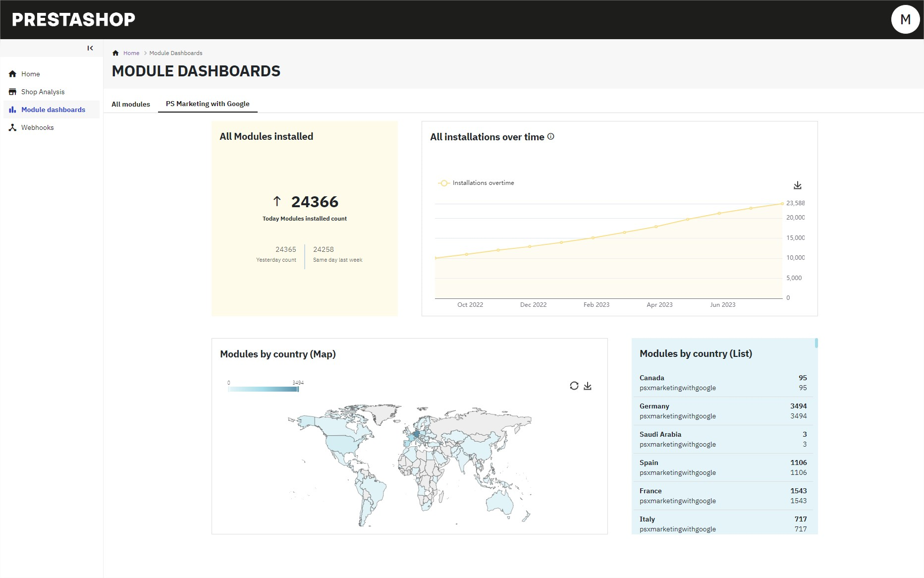Open Shop Analysis in the sidebar

point(52,92)
